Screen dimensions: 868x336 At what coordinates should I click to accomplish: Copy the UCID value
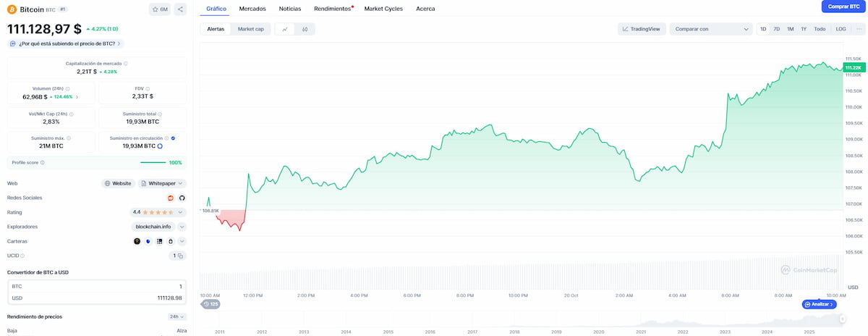180,256
